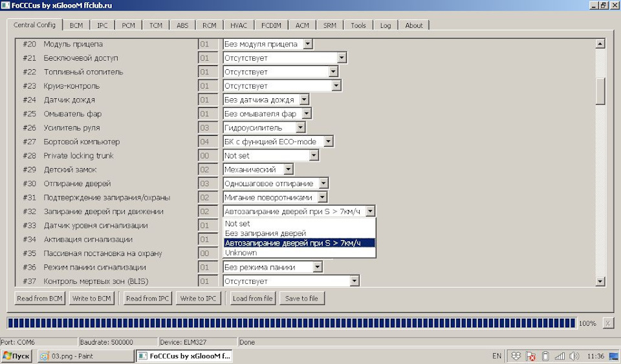Click FoCCCus application icon in title bar
The image size is (621, 364).
[x=5, y=5]
